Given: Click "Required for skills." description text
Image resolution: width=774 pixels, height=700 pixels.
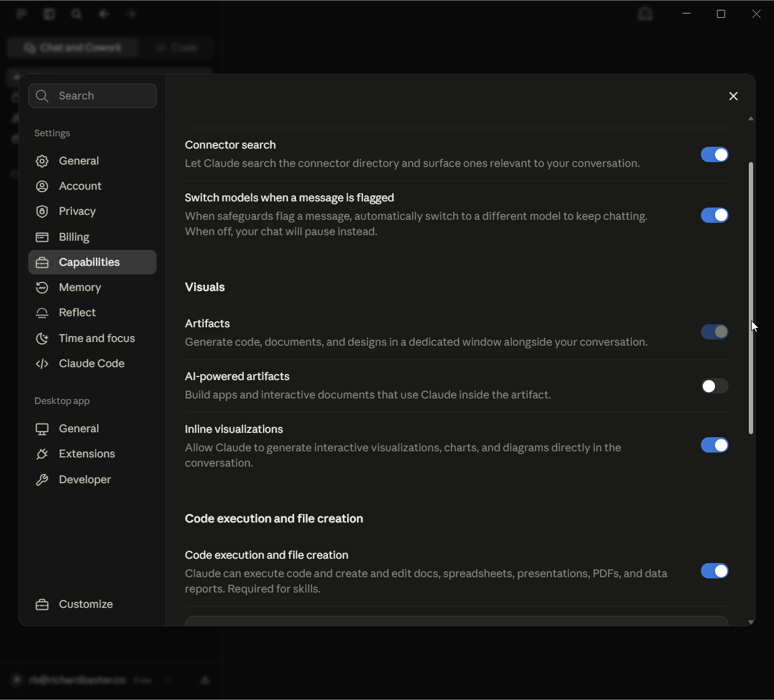Looking at the screenshot, I should point(274,589).
